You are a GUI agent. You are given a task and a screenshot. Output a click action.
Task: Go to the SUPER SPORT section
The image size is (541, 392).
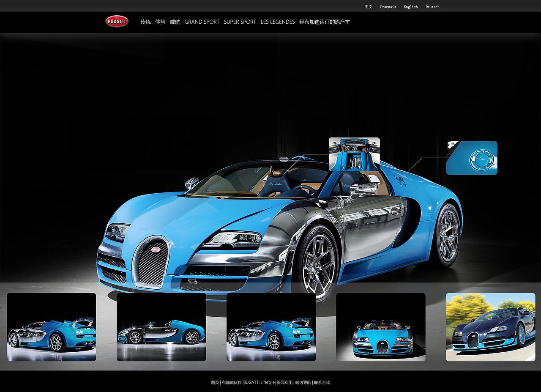240,22
